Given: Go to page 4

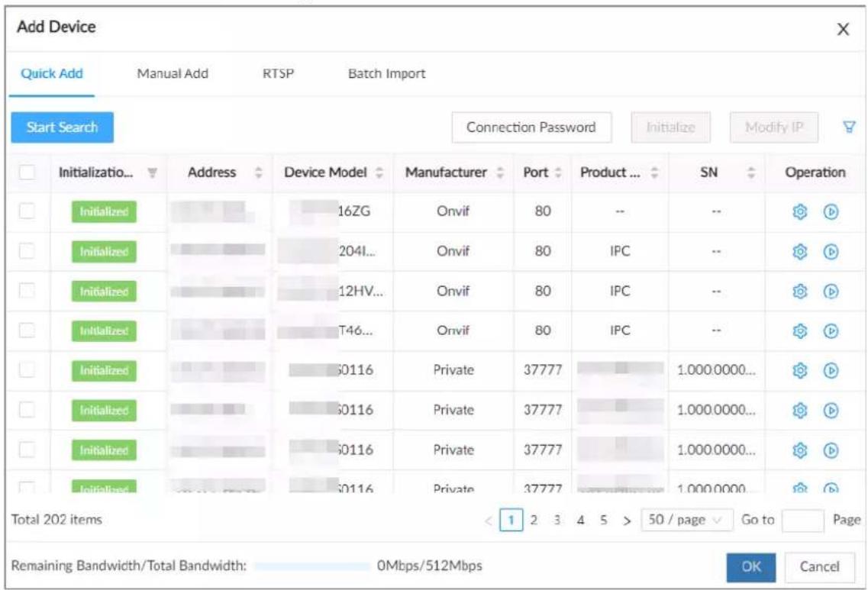Looking at the screenshot, I should point(580,521).
